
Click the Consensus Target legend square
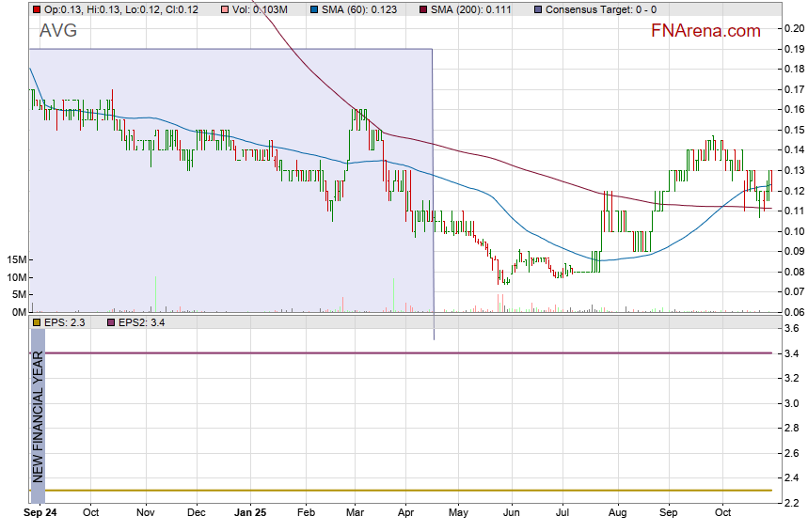[x=537, y=8]
